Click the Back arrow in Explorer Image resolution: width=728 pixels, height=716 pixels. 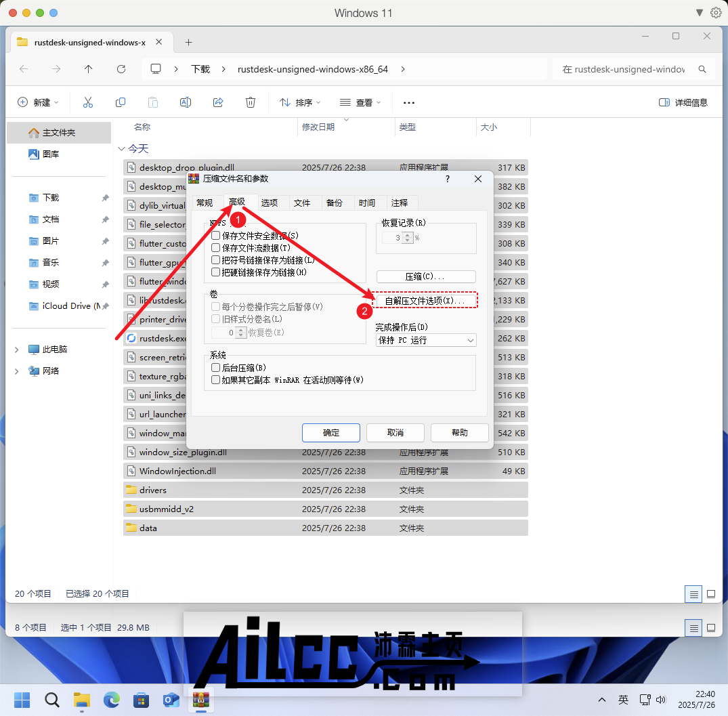click(x=24, y=69)
